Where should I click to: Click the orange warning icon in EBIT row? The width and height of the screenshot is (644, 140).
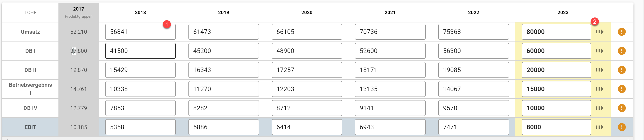click(x=621, y=127)
